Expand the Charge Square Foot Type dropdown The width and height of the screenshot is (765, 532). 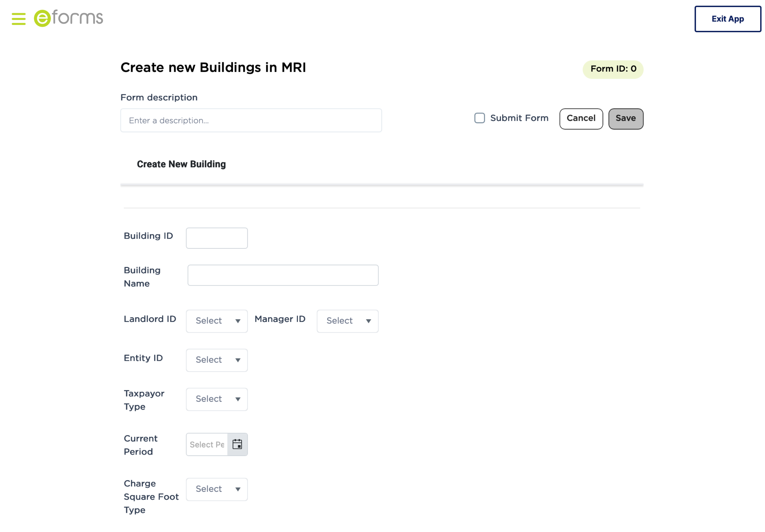[217, 489]
